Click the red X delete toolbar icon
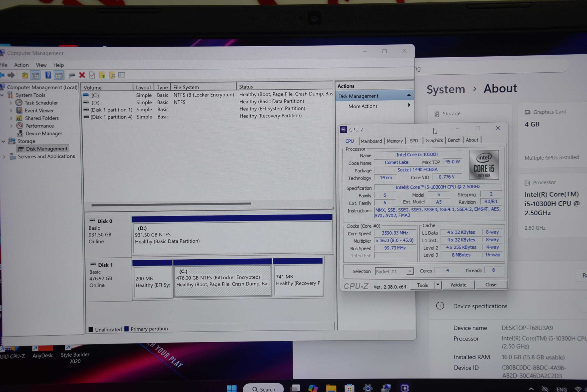Viewport: 587px width, 392px height. (82, 75)
